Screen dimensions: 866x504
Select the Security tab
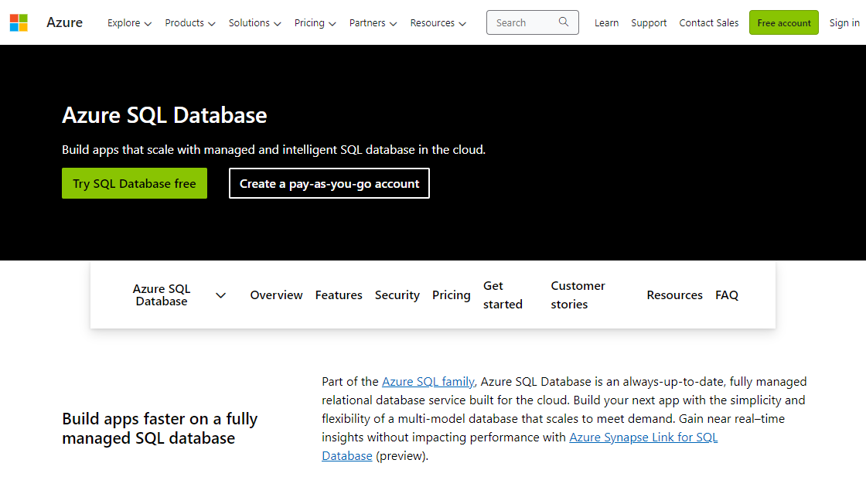[x=397, y=295]
